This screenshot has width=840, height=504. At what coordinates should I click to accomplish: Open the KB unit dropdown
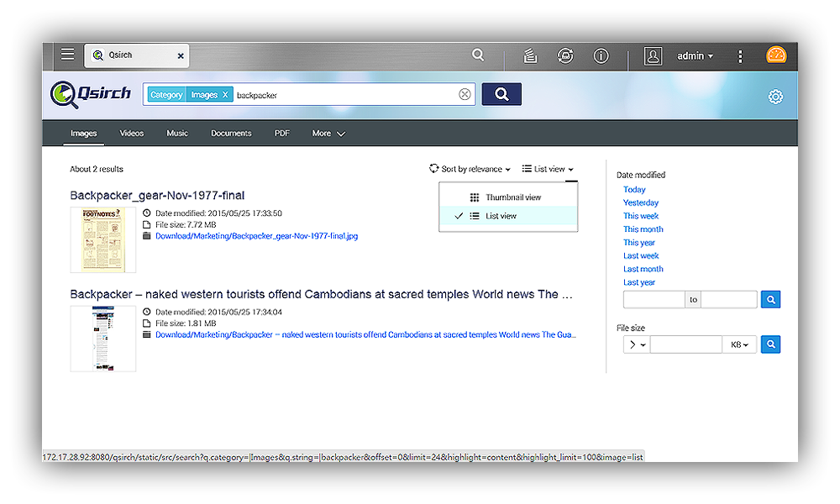pyautogui.click(x=739, y=344)
